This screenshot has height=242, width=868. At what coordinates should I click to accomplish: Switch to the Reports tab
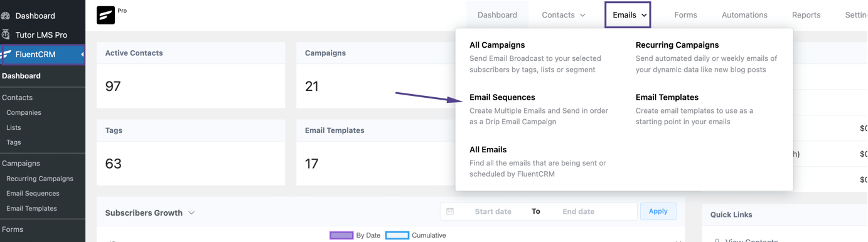coord(806,15)
